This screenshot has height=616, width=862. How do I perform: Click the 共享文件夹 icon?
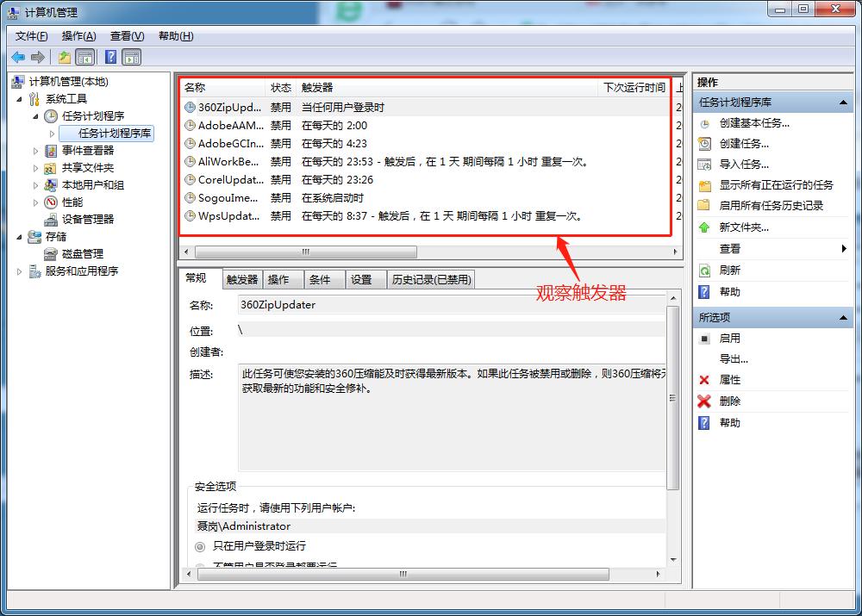point(51,168)
